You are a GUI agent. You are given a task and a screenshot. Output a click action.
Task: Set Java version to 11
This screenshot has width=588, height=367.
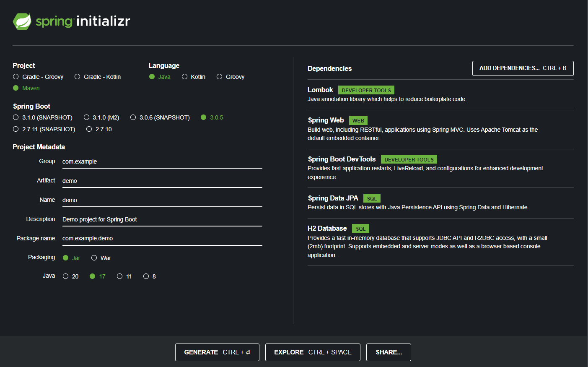124,276
